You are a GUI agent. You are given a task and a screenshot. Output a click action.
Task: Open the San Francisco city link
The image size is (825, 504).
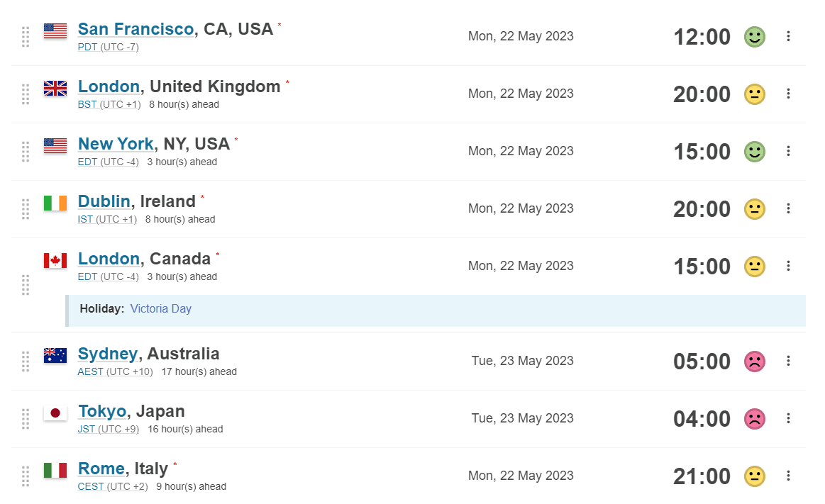tap(135, 29)
